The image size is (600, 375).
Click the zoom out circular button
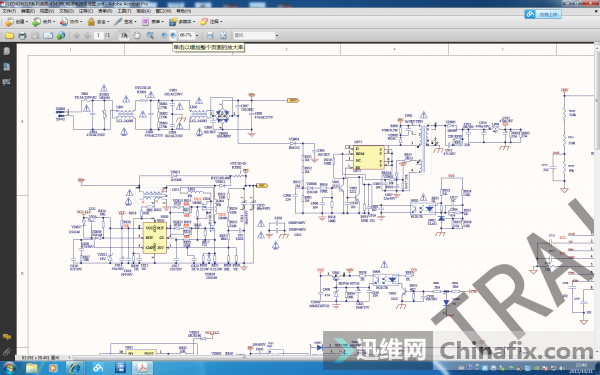[164, 35]
